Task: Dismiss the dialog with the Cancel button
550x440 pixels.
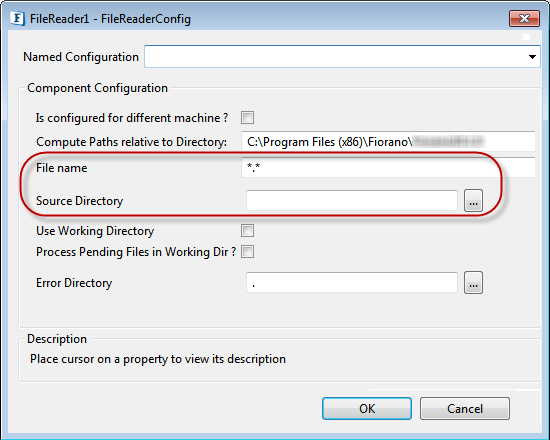Action: point(465,408)
